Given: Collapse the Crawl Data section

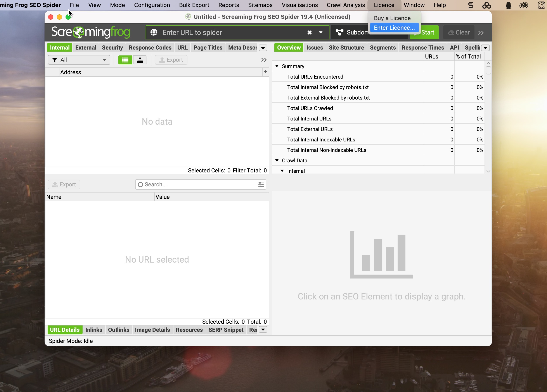Looking at the screenshot, I should (x=277, y=160).
